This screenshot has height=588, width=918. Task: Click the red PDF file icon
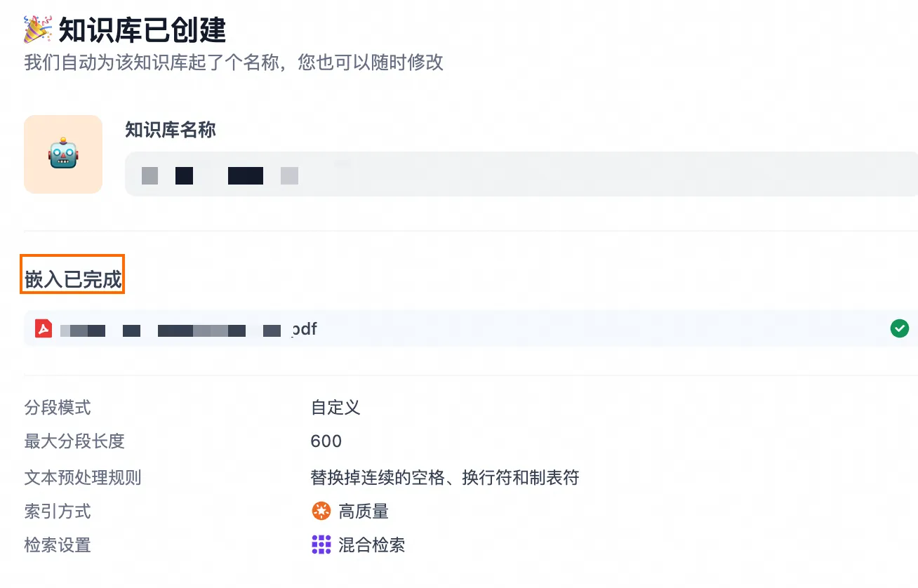(x=44, y=328)
